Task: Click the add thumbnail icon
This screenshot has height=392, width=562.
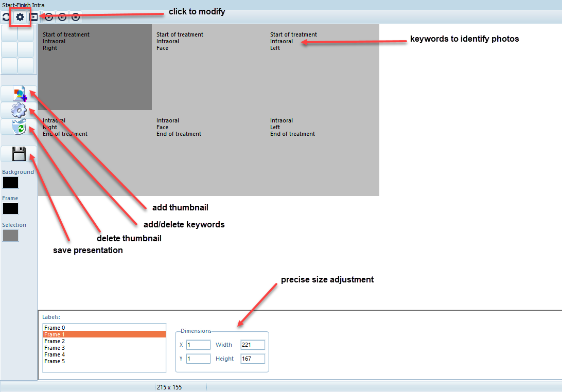Action: coord(19,94)
